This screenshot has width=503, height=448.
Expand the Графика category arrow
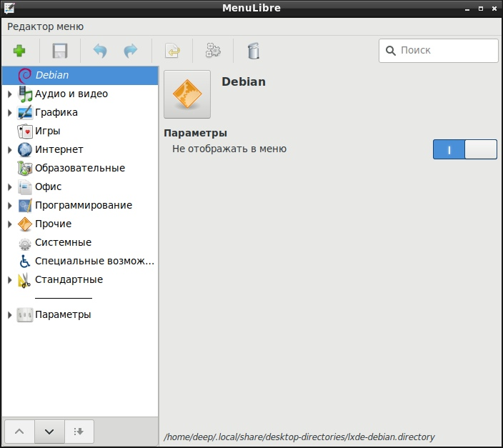[9, 113]
